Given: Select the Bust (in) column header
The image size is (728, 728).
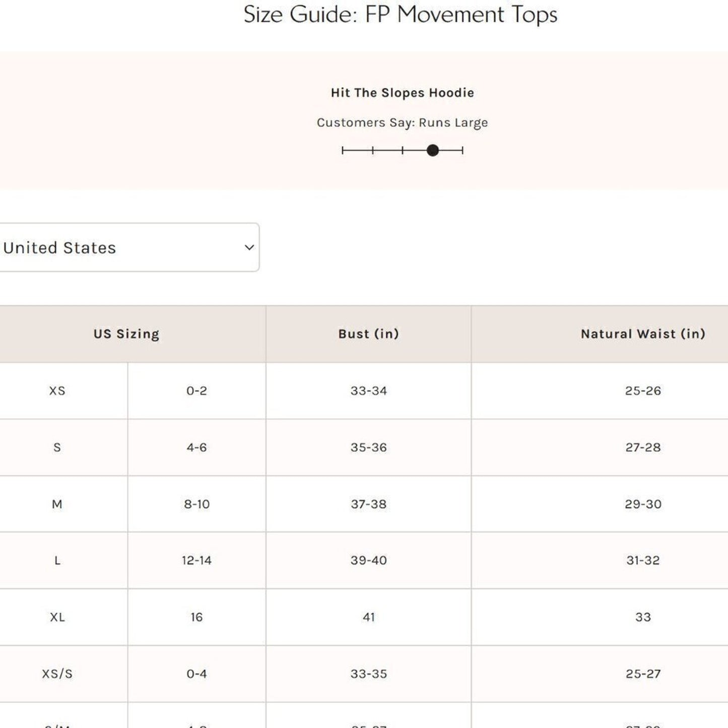Looking at the screenshot, I should coord(369,334).
